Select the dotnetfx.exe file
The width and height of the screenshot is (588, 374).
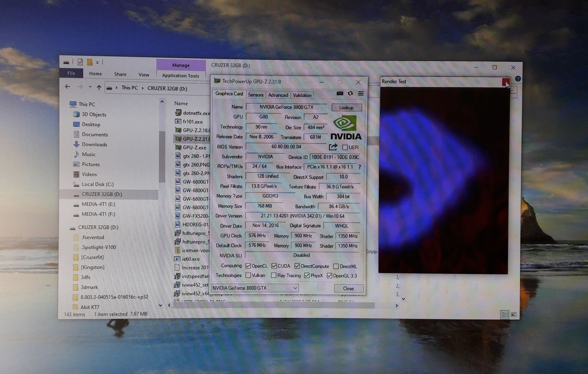192,113
